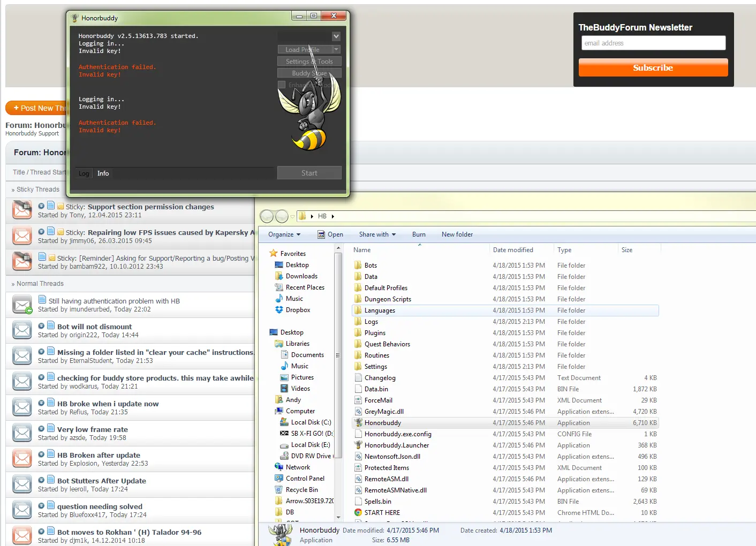Open the Load Profile dropdown arrow
The image size is (756, 546).
tap(336, 49)
